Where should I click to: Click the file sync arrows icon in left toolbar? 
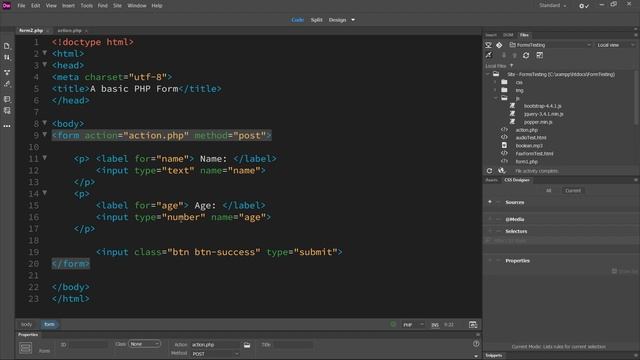7,58
